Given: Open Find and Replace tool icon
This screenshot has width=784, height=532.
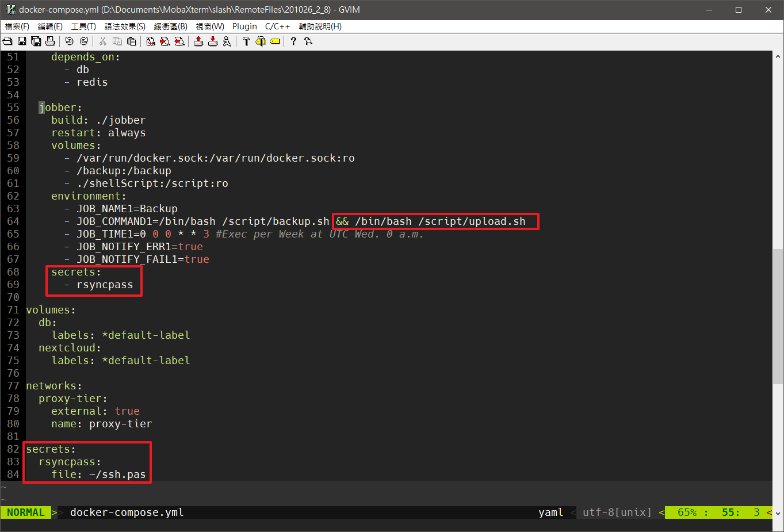Looking at the screenshot, I should [x=151, y=41].
